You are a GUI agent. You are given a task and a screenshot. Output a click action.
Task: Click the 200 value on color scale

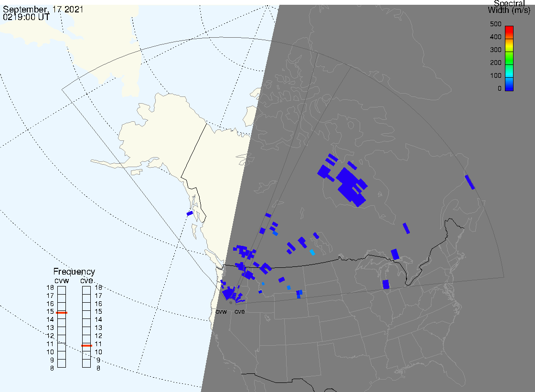496,63
